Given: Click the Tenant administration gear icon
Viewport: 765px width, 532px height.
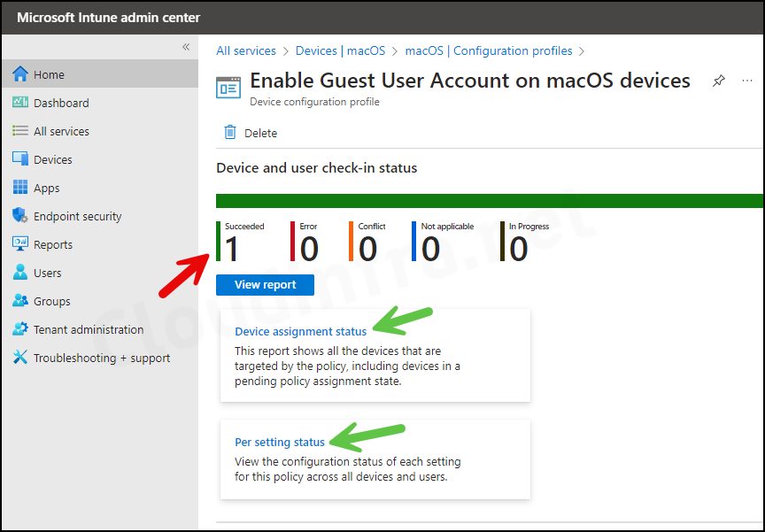Looking at the screenshot, I should [20, 328].
